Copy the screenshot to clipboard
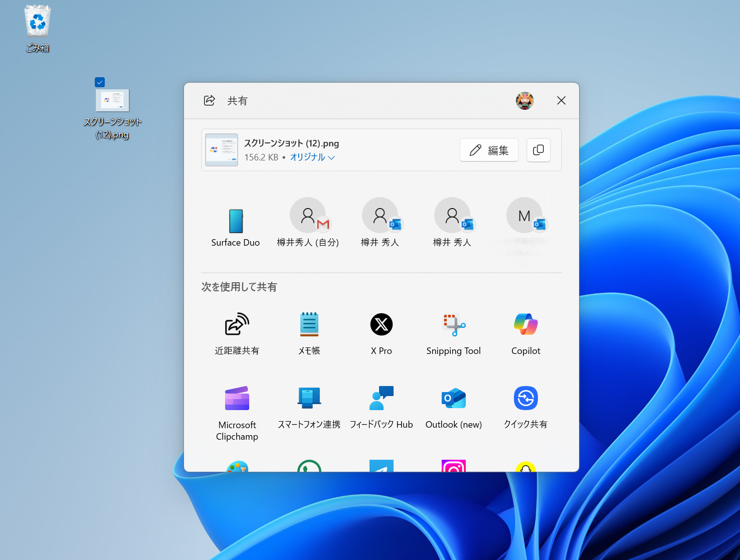This screenshot has height=560, width=740. 538,150
